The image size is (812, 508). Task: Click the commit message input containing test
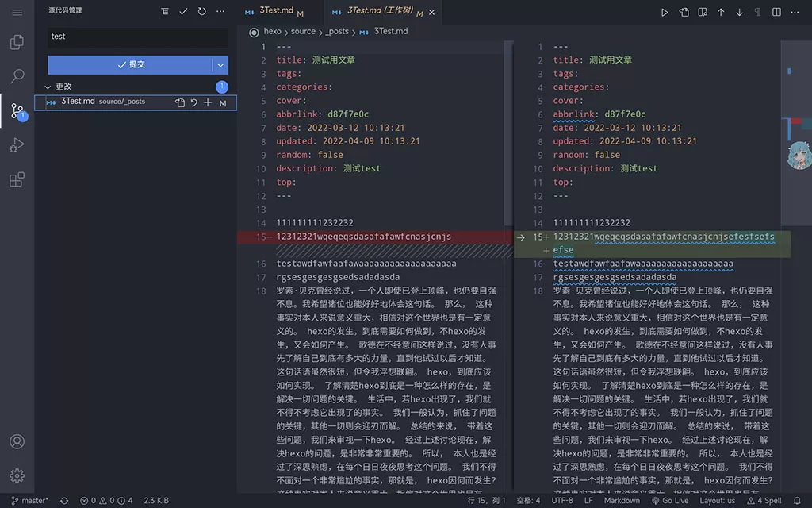138,37
